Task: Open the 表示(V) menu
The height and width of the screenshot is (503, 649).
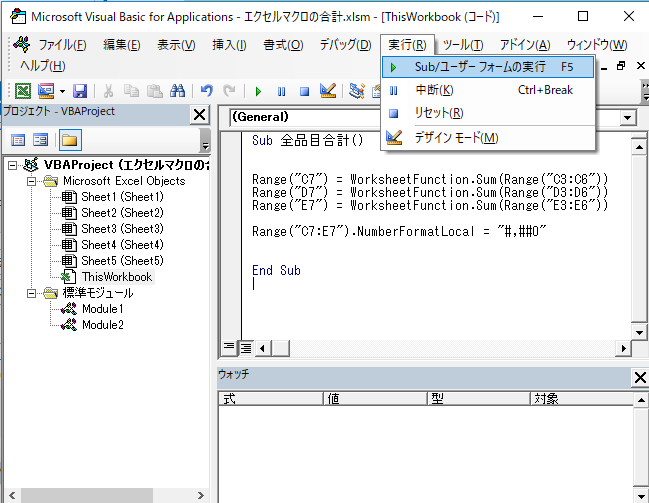Action: coord(176,45)
